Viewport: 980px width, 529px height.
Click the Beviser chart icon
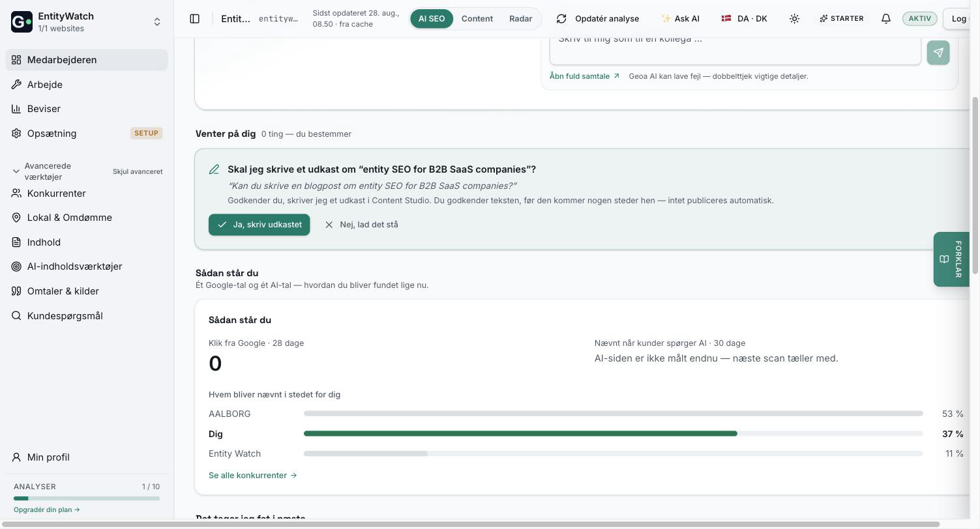pyautogui.click(x=16, y=109)
